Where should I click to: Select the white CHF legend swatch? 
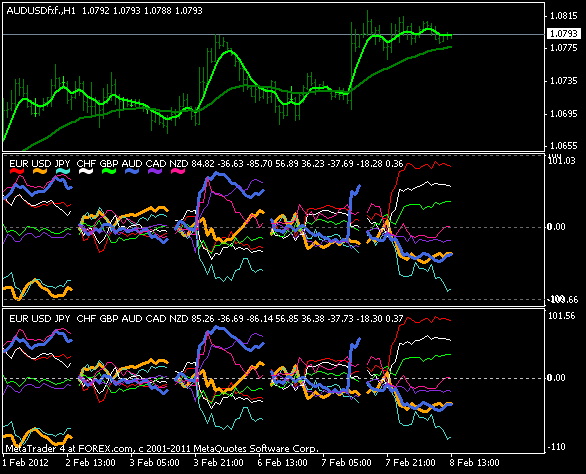click(x=86, y=171)
